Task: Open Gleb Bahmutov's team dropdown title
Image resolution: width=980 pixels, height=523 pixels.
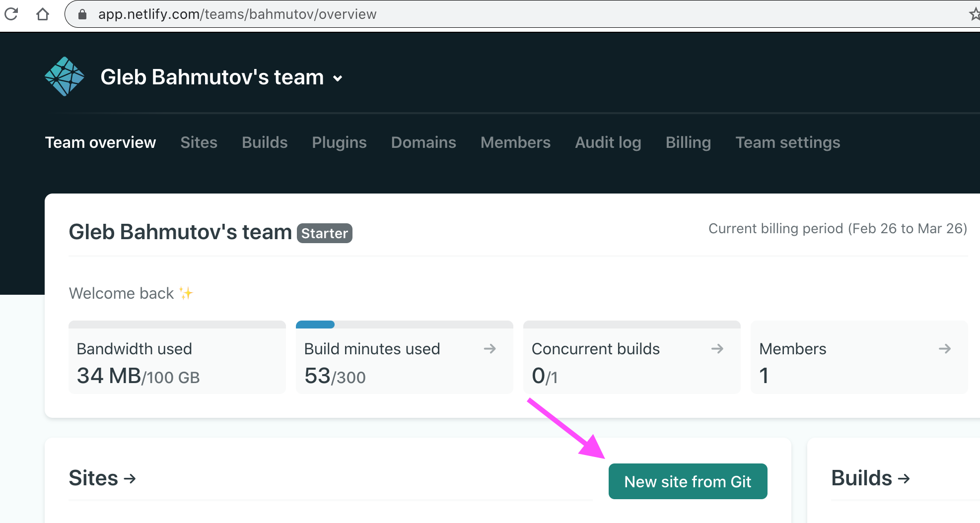Action: pos(212,77)
